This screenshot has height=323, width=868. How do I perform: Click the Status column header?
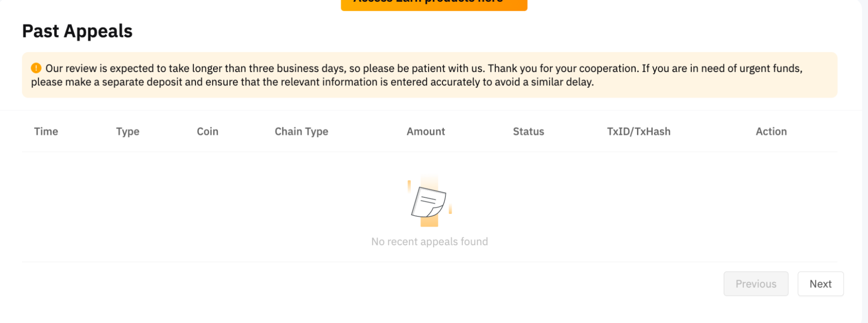coord(528,131)
